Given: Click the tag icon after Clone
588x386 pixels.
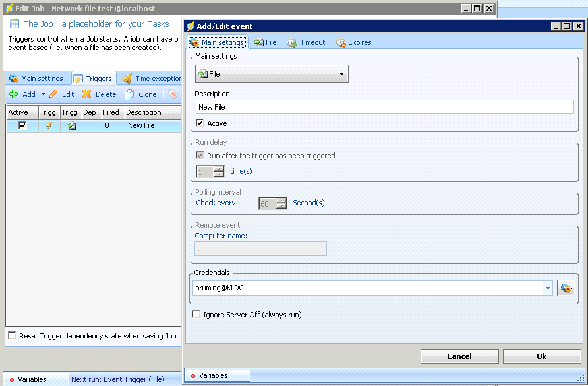Looking at the screenshot, I should pyautogui.click(x=173, y=94).
